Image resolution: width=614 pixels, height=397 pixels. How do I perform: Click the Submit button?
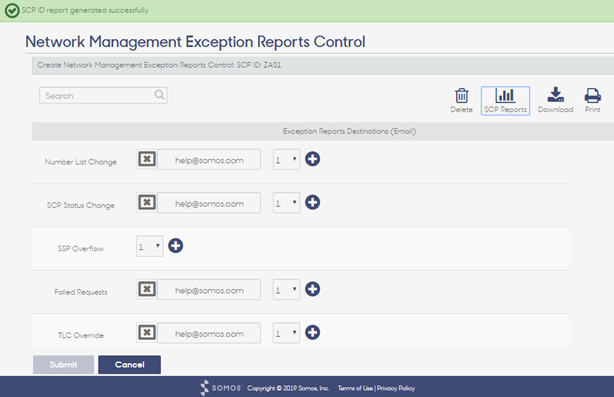(x=63, y=365)
